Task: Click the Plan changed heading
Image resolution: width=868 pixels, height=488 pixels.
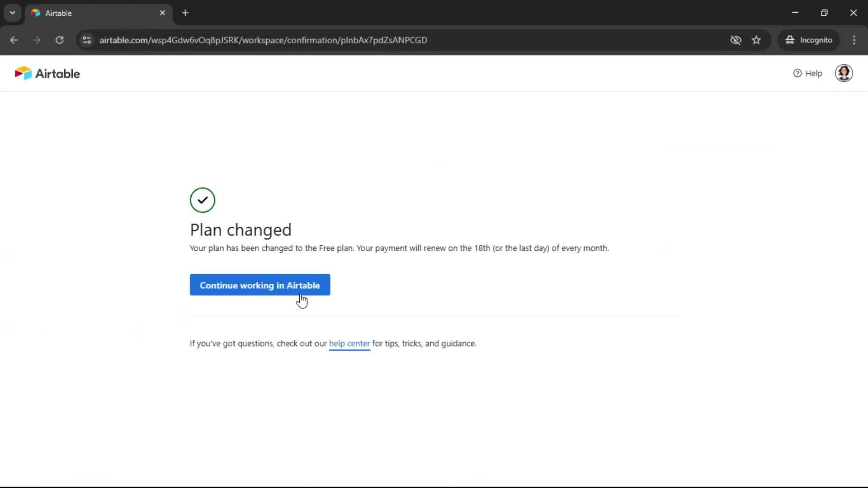Action: click(x=241, y=230)
